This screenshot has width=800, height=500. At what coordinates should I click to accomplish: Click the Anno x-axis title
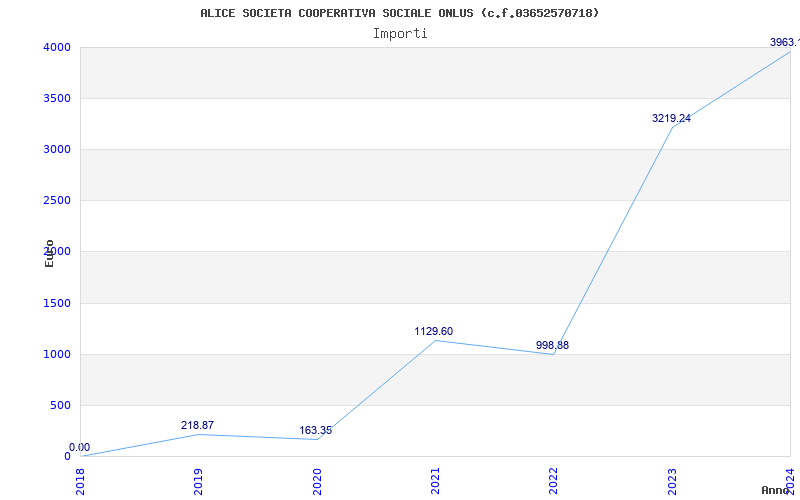tap(775, 490)
